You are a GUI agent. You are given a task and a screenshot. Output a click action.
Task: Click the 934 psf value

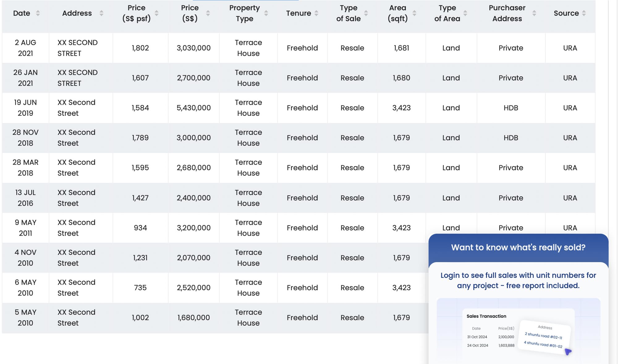[140, 228]
